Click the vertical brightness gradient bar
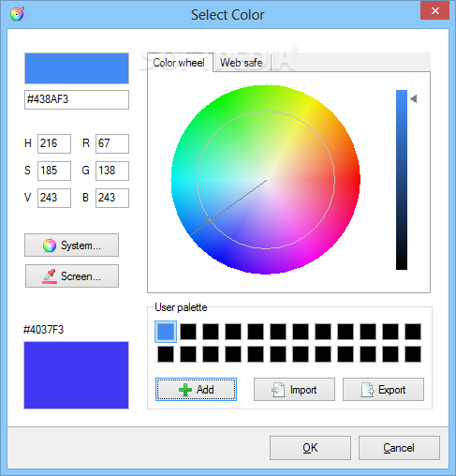 (x=402, y=180)
